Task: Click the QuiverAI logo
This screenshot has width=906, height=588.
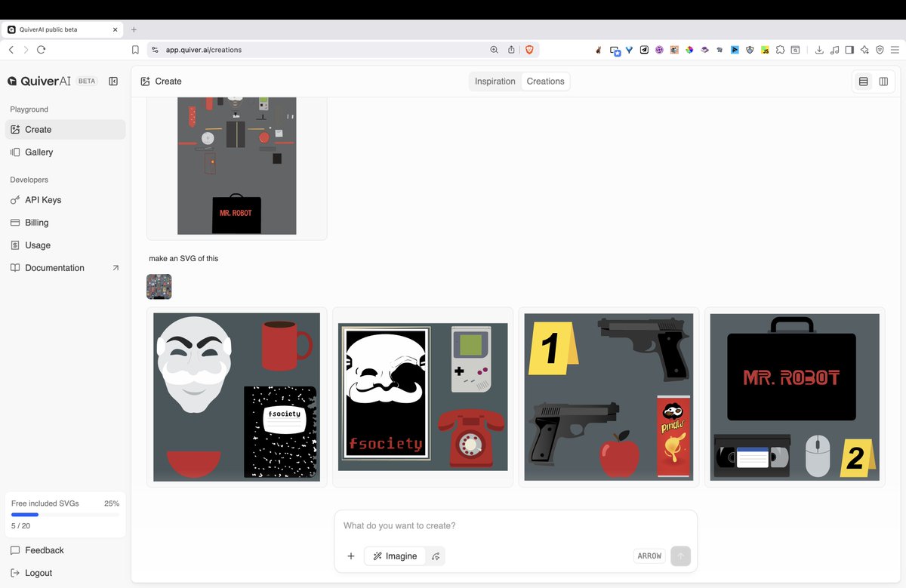Action: tap(39, 81)
